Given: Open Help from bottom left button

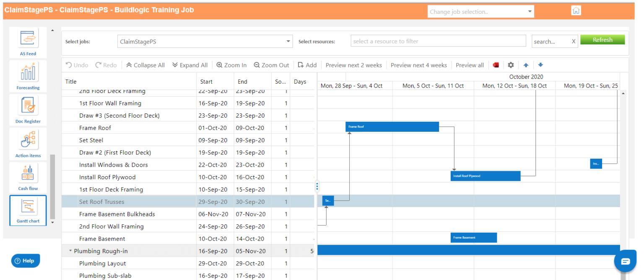Looking at the screenshot, I should click(x=26, y=260).
